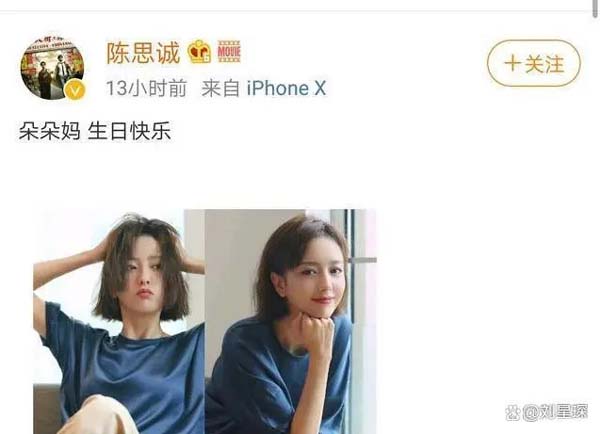Open the iPhone X source link
Viewport: 600px width, 434px height.
click(x=286, y=88)
